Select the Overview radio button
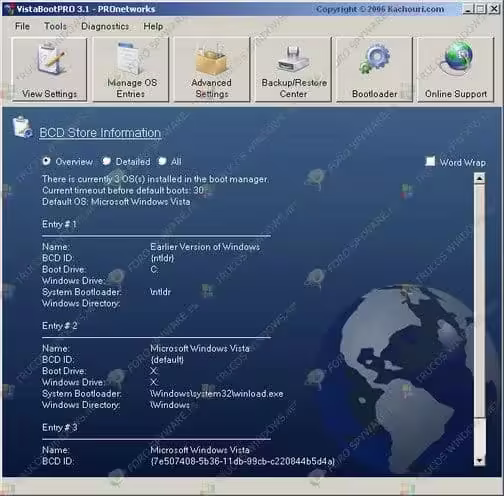The image size is (504, 496). coord(46,161)
